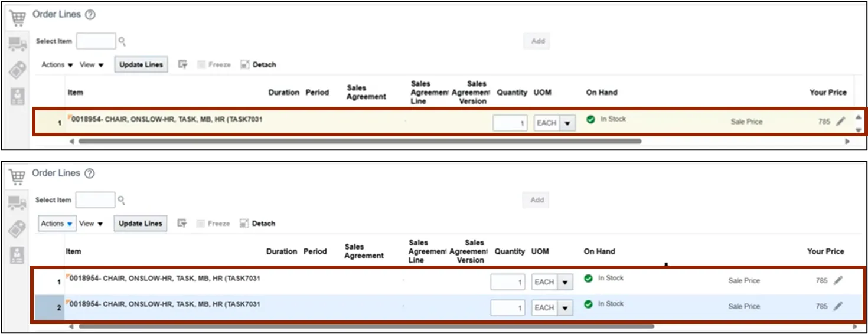Click the magnifier search icon in upper screenshot

(122, 41)
